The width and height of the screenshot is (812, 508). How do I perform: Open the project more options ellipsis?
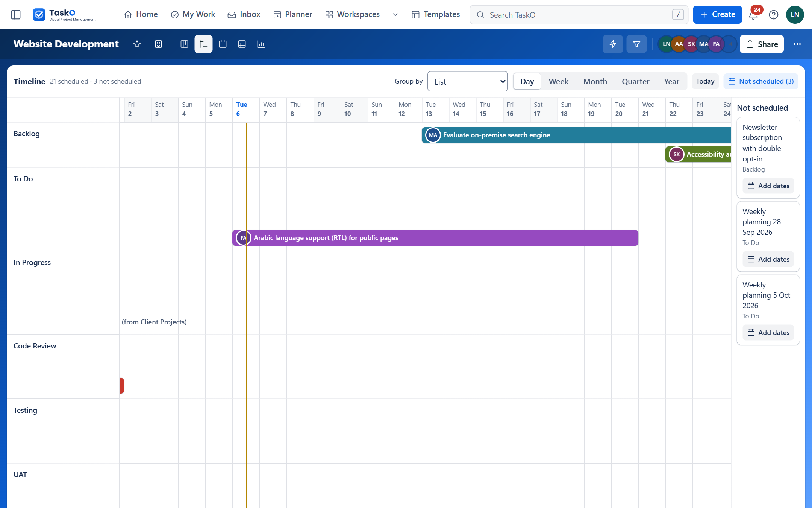[797, 44]
